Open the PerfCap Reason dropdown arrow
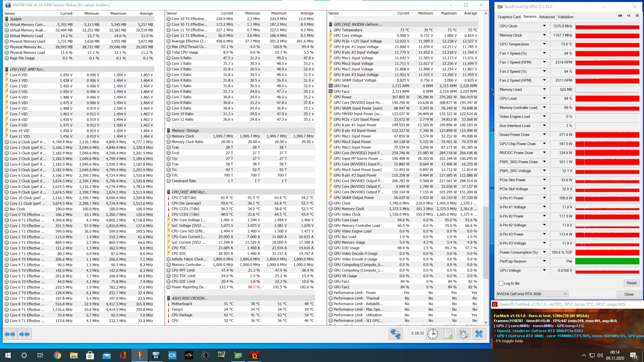 [x=544, y=261]
